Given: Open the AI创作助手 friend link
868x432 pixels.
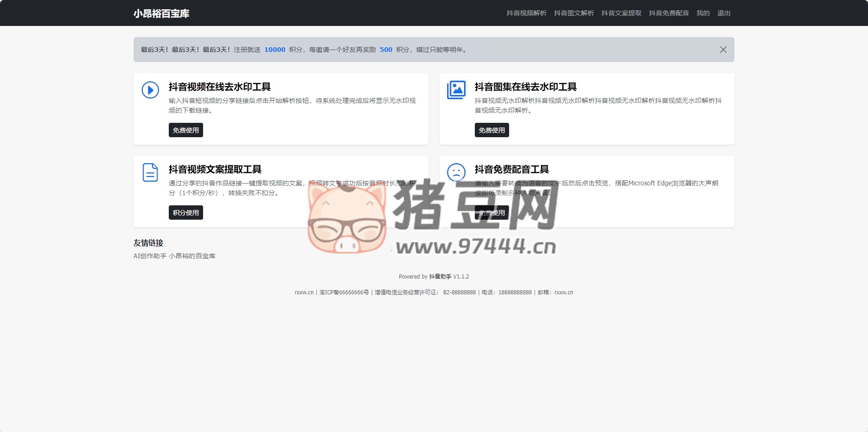Looking at the screenshot, I should [150, 256].
